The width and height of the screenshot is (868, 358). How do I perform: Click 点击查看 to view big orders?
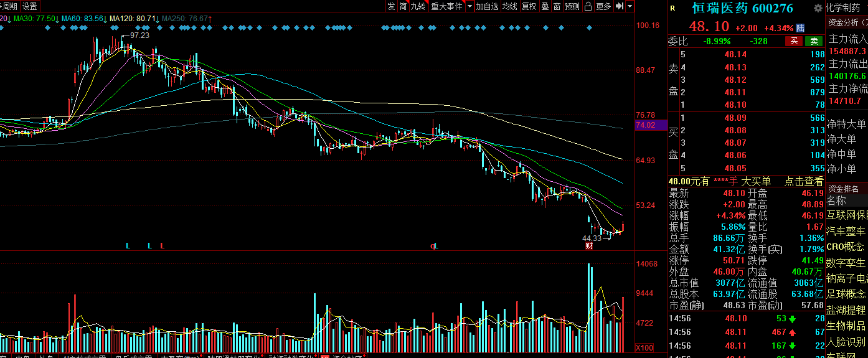(x=803, y=181)
